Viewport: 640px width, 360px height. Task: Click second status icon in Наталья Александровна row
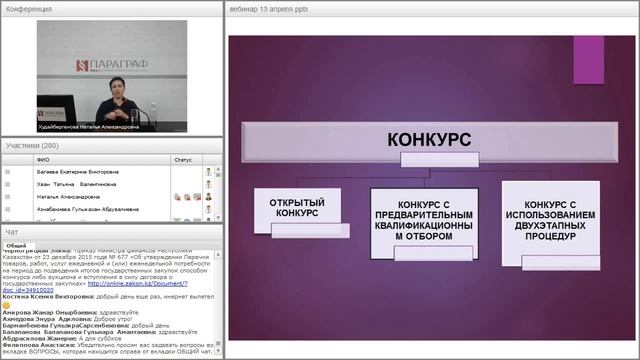click(x=187, y=197)
